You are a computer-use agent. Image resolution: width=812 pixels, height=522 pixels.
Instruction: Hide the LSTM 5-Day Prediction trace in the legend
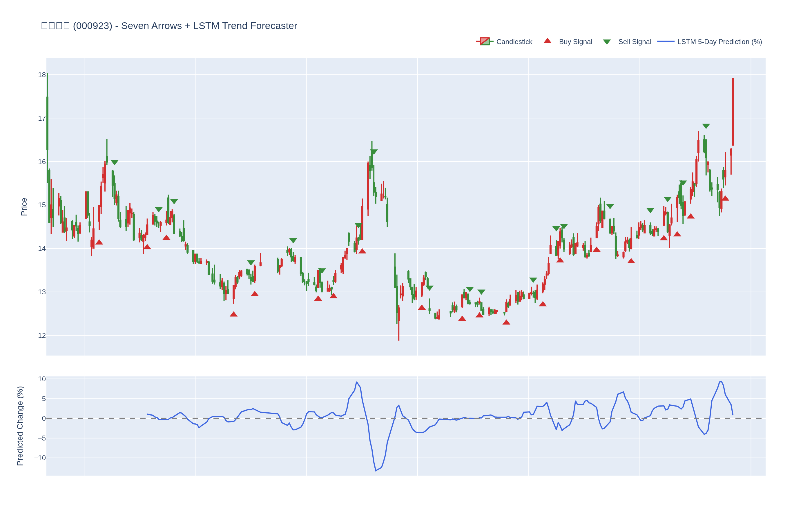click(x=719, y=42)
